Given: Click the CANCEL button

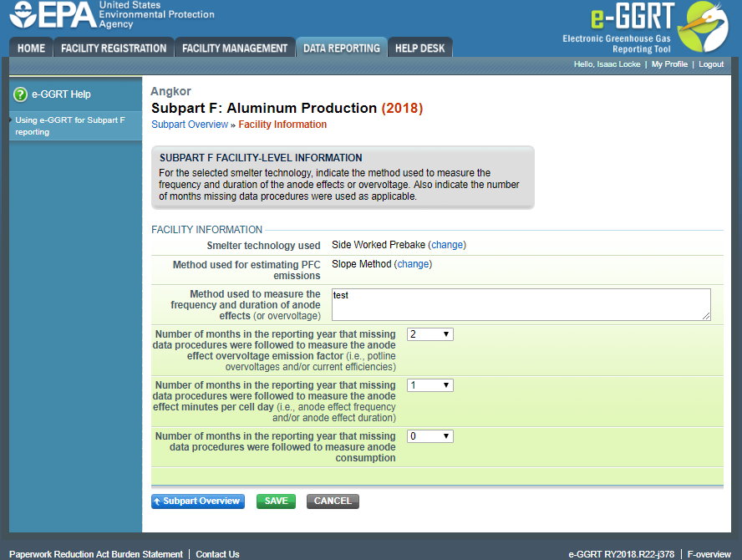Looking at the screenshot, I should [333, 501].
